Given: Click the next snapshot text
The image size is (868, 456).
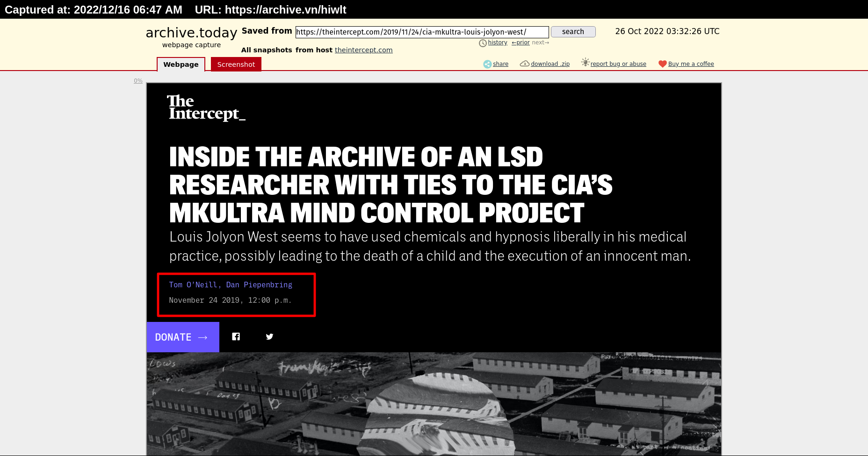Looking at the screenshot, I should (540, 43).
